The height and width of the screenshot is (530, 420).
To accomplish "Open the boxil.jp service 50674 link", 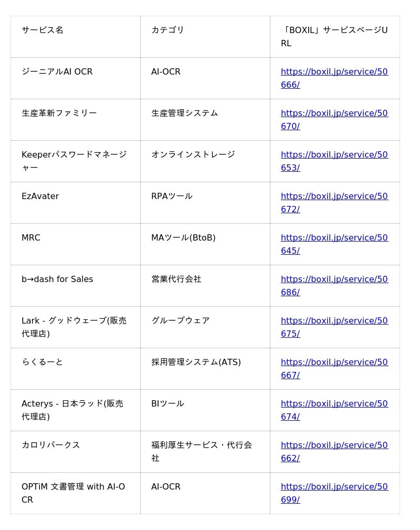I will (x=334, y=404).
